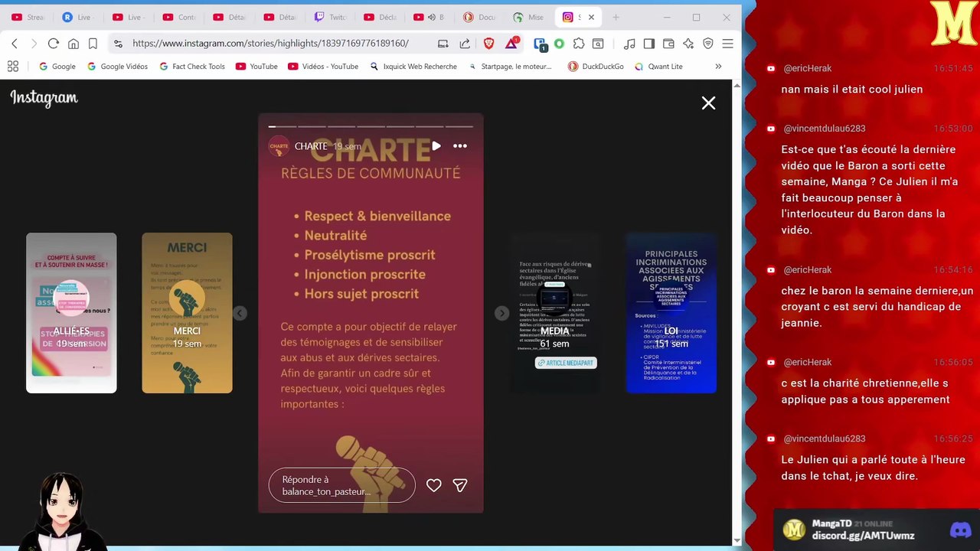Screen dimensions: 980x551
Task: Bookmark this page with the bookmark icon
Action: [x=93, y=44]
